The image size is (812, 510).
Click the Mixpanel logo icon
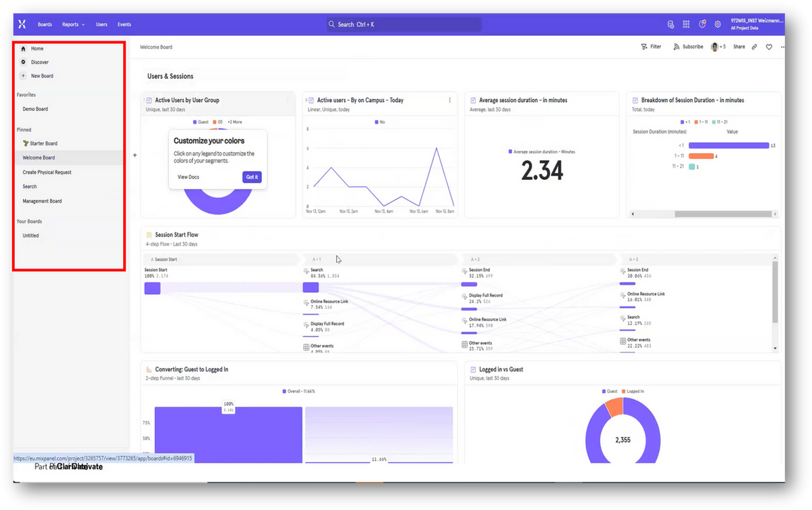point(22,24)
